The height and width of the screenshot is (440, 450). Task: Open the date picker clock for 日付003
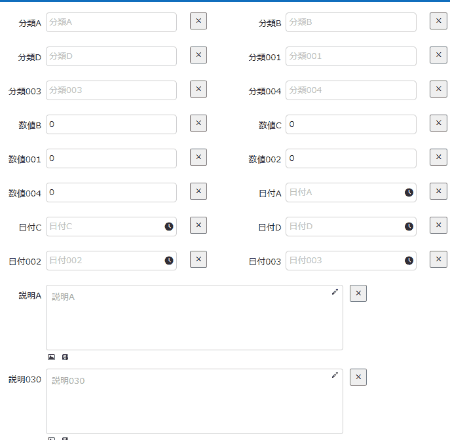tap(409, 260)
